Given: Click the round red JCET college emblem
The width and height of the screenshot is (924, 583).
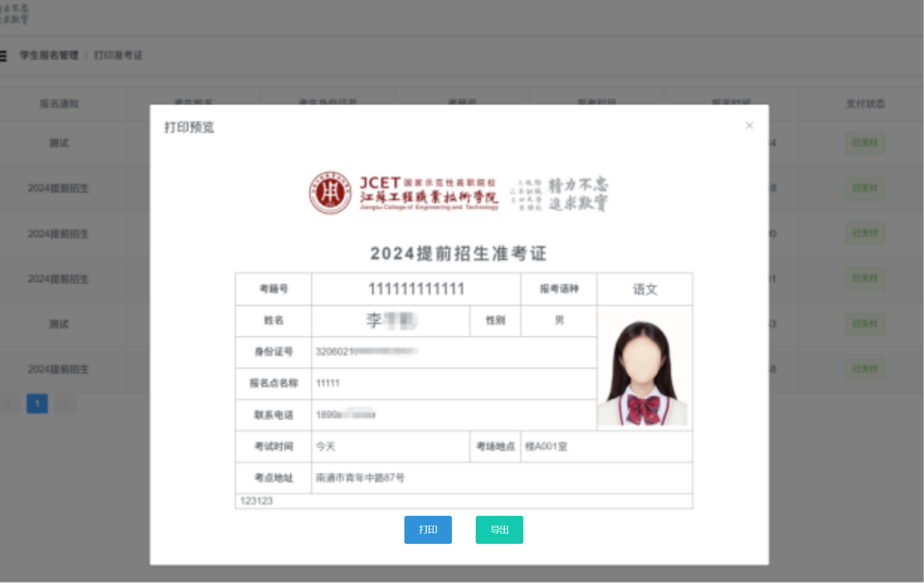Looking at the screenshot, I should (x=330, y=193).
